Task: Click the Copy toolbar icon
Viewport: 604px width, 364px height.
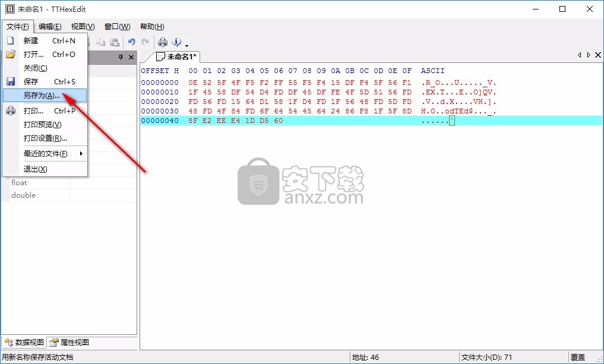Action: [100, 42]
